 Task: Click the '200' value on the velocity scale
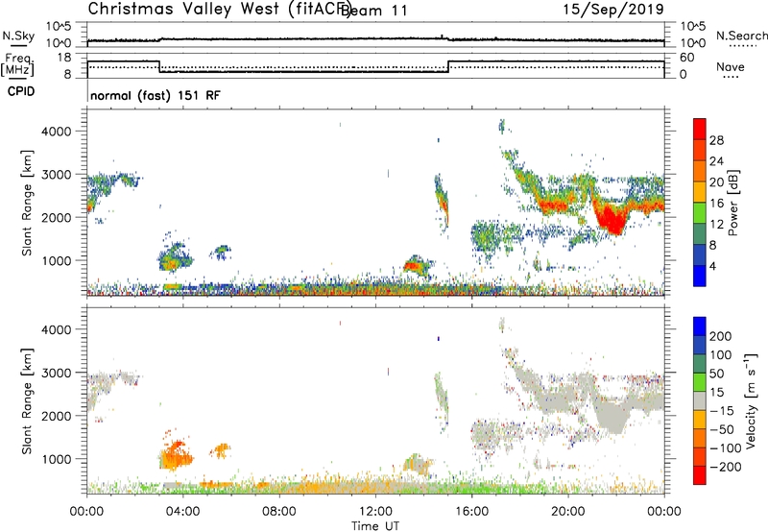721,336
